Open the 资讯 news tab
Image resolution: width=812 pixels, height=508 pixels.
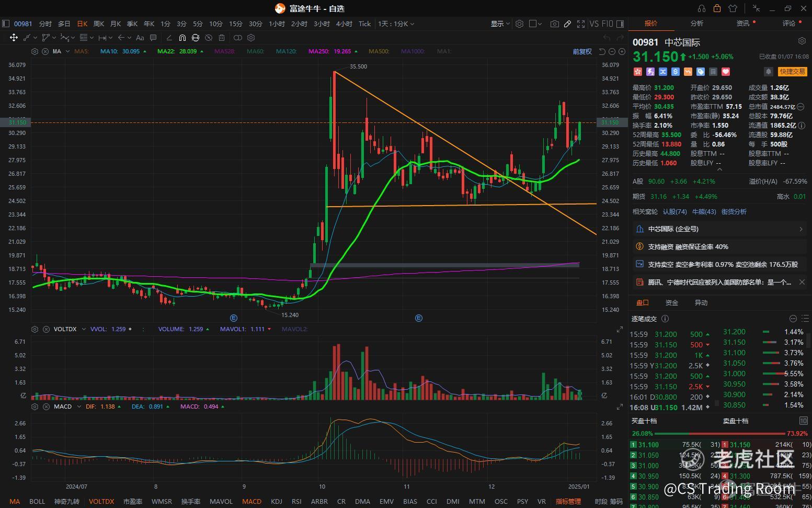coord(742,23)
